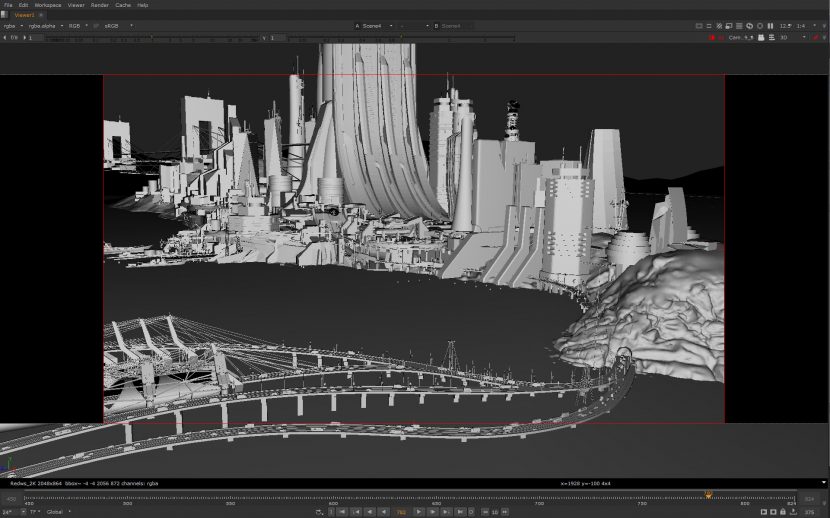Expand the sRGB colorspace dropdown
Viewport: 830px width, 518px height.
pyautogui.click(x=116, y=26)
